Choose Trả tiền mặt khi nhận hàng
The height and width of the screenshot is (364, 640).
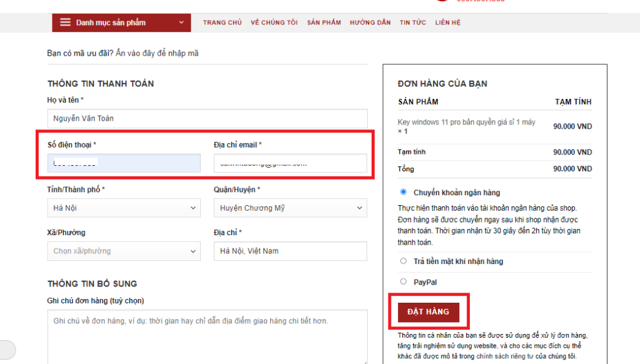point(404,261)
